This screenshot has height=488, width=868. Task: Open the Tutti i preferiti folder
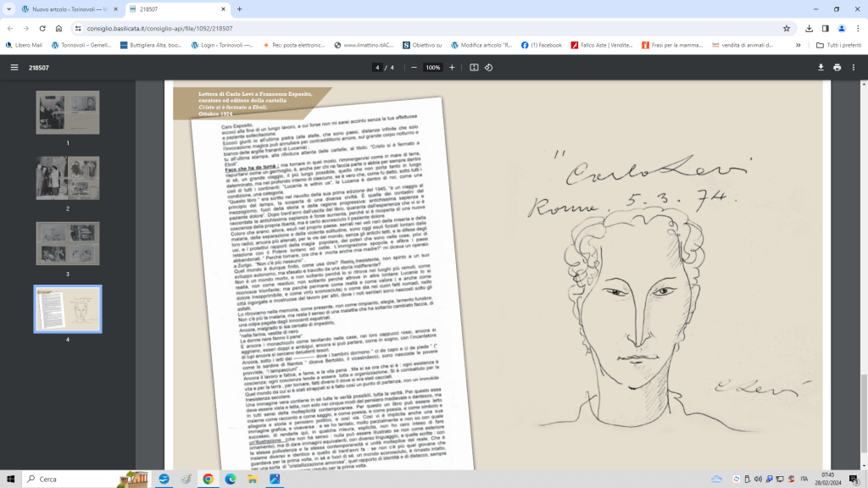[838, 45]
